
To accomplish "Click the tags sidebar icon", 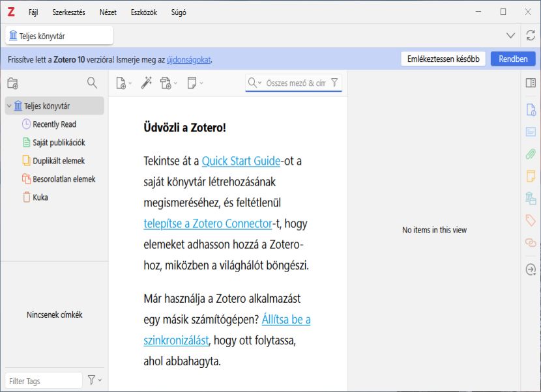I will (x=531, y=220).
